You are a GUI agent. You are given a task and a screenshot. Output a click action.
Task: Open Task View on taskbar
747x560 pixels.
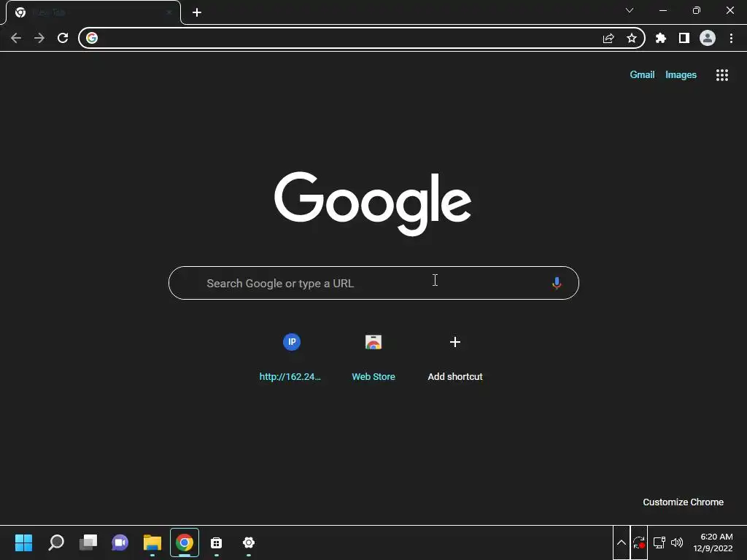88,542
